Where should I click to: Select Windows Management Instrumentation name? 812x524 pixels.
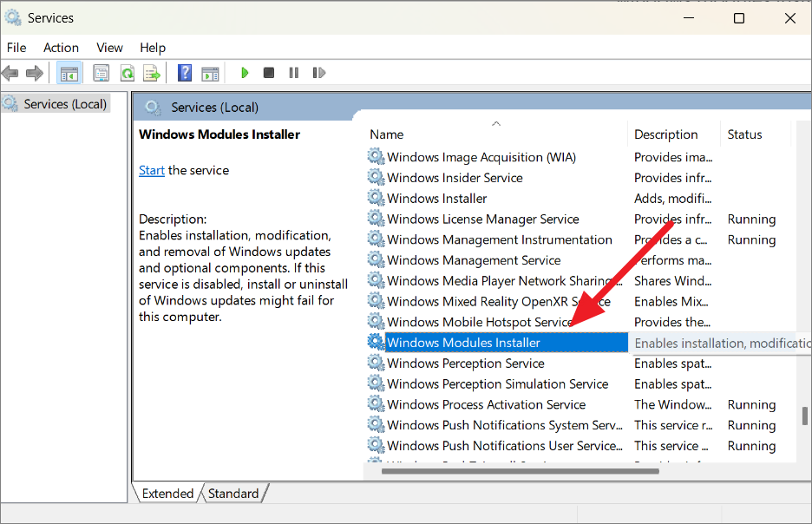coord(500,239)
